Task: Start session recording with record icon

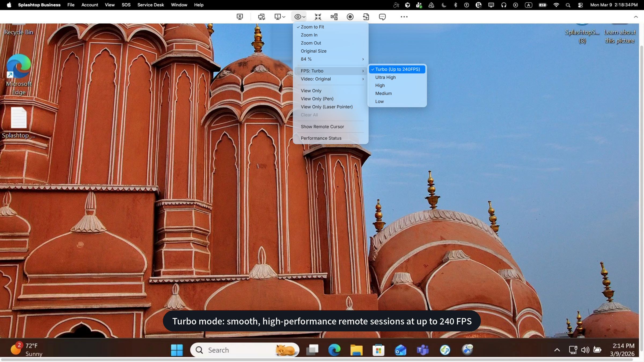Action: [350, 17]
